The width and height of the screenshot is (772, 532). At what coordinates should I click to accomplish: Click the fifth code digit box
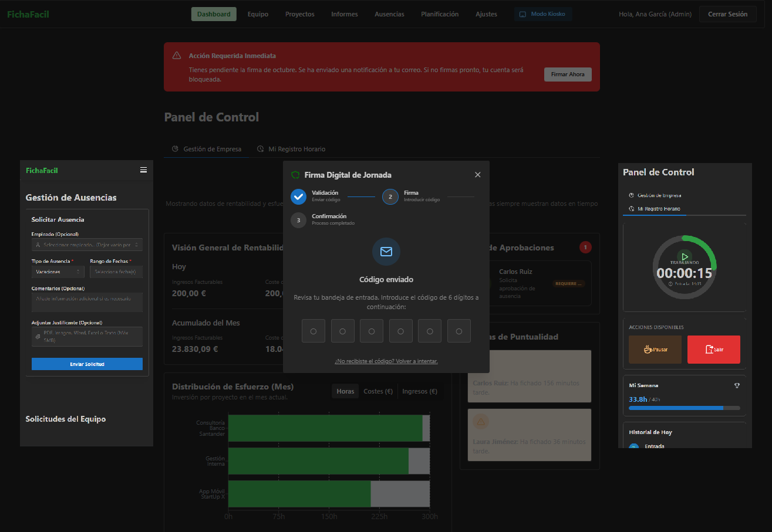point(430,331)
